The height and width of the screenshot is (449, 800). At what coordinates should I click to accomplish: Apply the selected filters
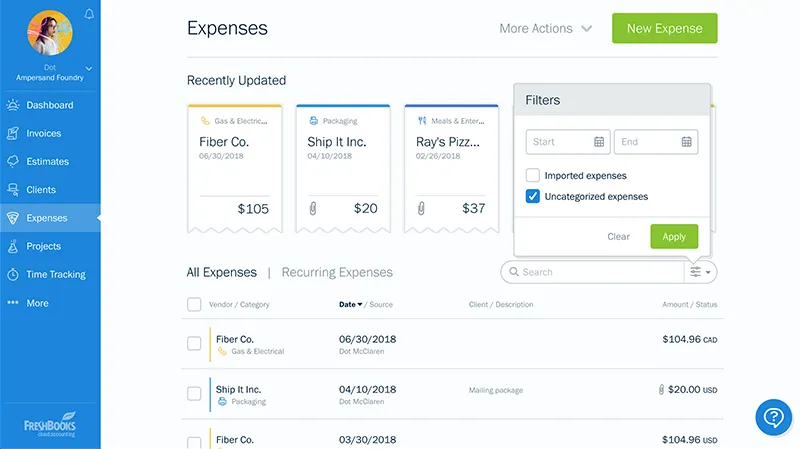click(x=674, y=237)
